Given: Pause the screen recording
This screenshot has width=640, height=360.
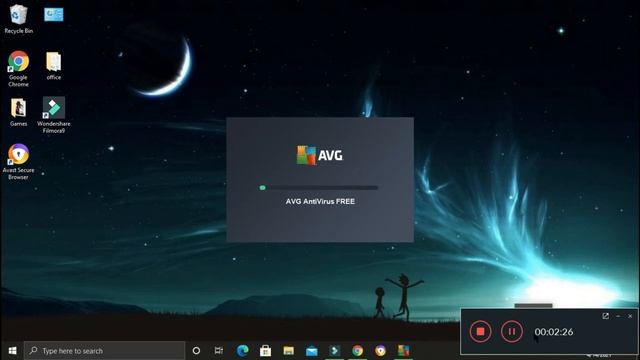Looking at the screenshot, I should [x=511, y=331].
